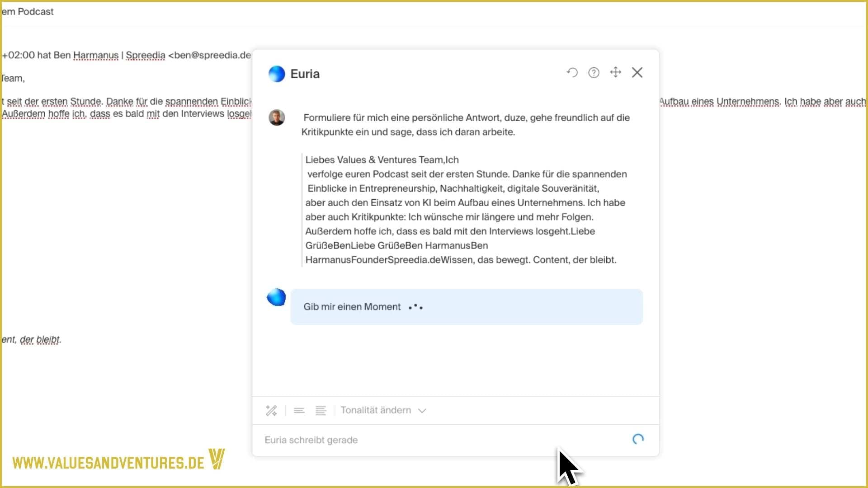Screen dimensions: 868x488
Task: Click 'der bleibt' signature text in email
Action: point(40,340)
